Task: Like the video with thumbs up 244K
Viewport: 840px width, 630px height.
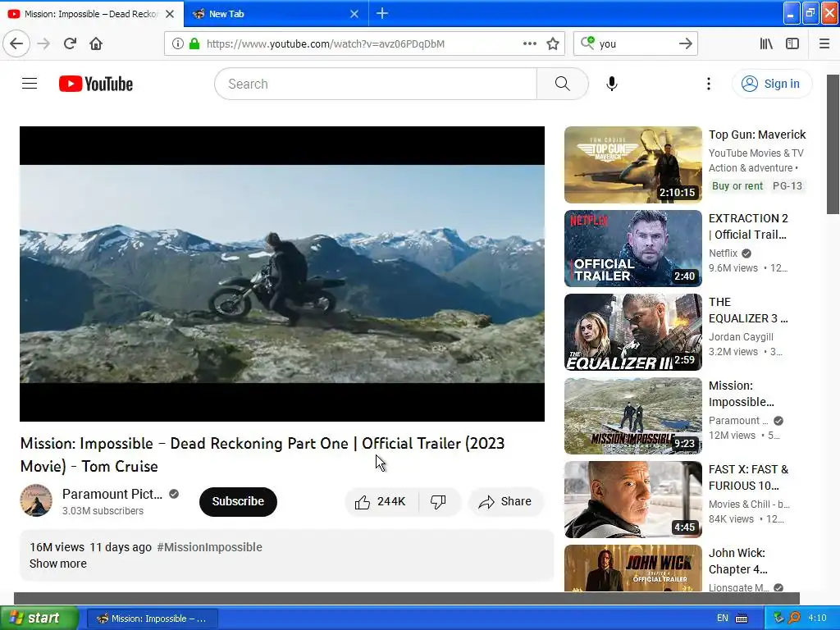Action: pos(381,501)
